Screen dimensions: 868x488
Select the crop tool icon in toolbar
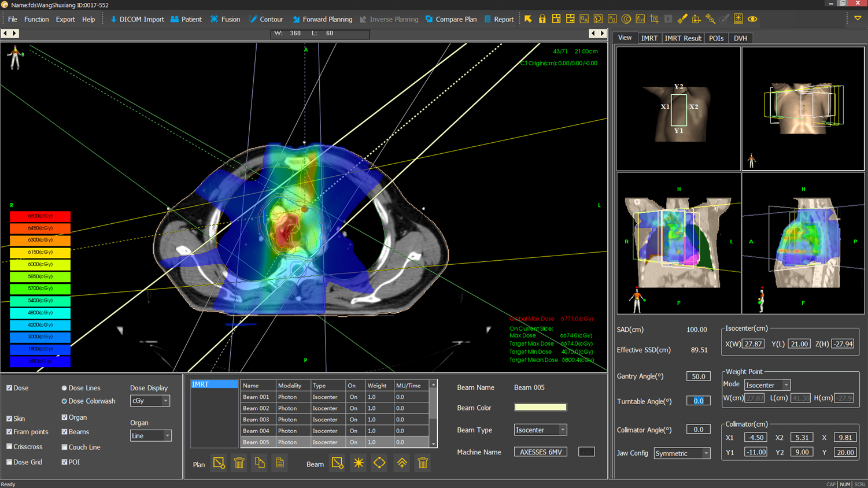pos(654,19)
